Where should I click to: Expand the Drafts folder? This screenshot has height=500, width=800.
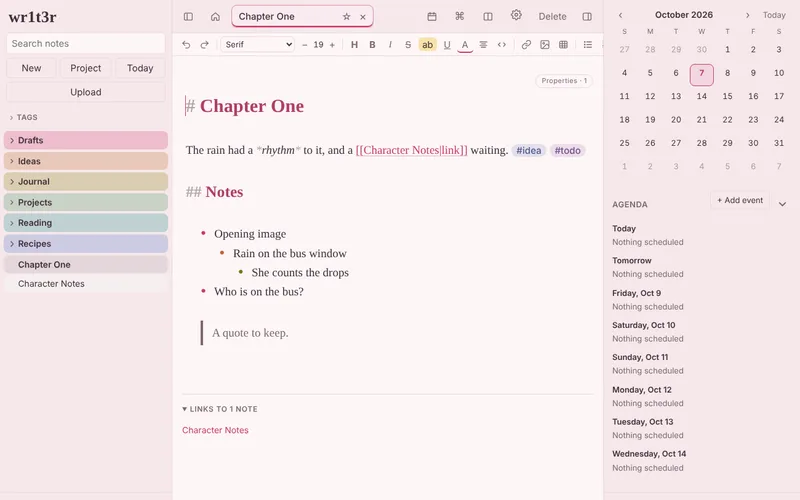coord(86,140)
